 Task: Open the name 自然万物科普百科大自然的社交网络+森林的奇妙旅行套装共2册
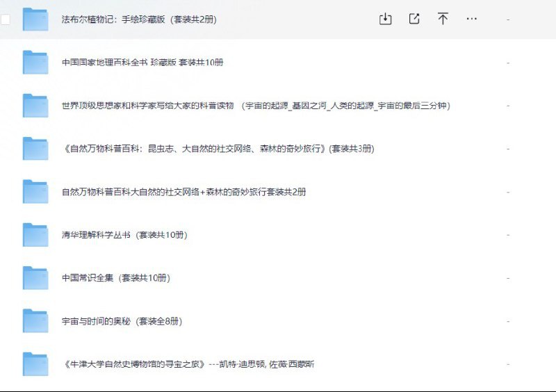183,192
